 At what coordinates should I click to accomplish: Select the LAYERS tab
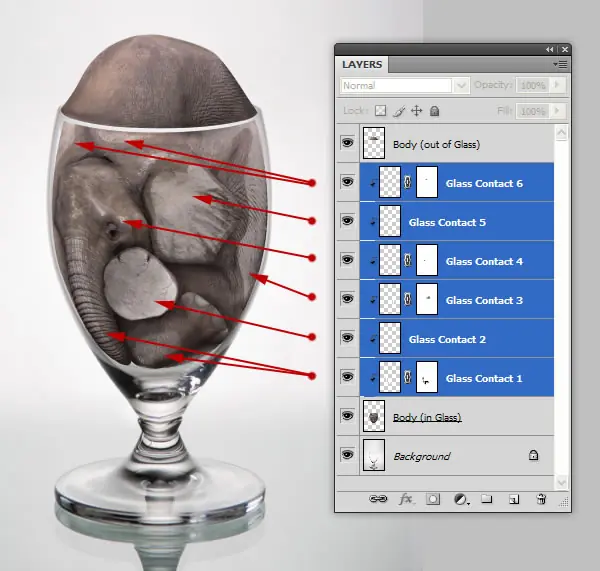click(362, 64)
